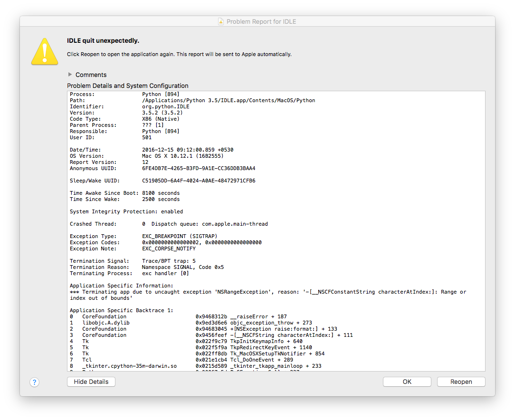Click the User ID value 501
The height and width of the screenshot is (420, 515).
pos(146,138)
